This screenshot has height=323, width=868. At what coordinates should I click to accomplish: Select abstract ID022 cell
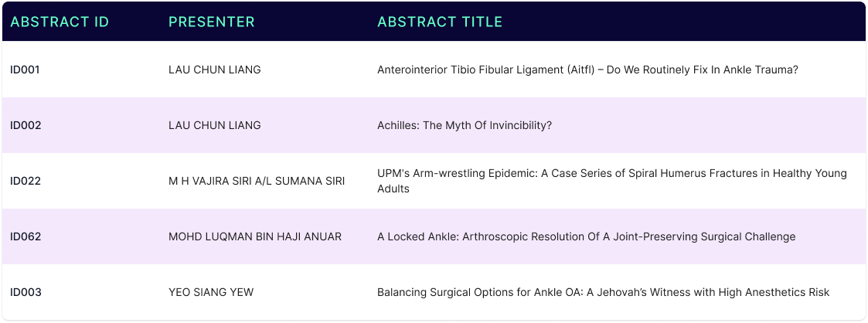26,182
